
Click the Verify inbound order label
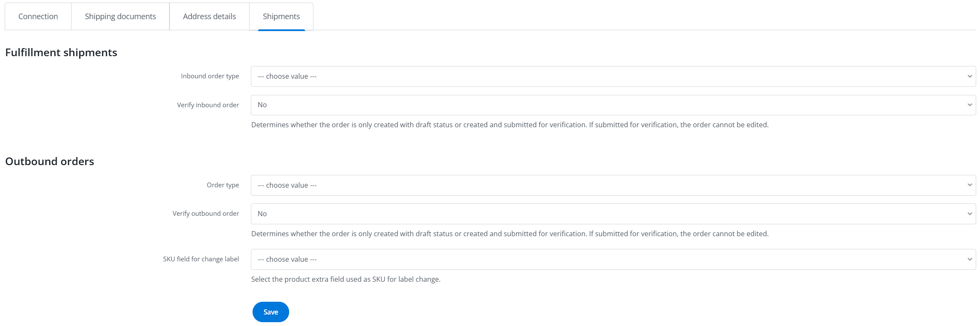[x=208, y=105]
